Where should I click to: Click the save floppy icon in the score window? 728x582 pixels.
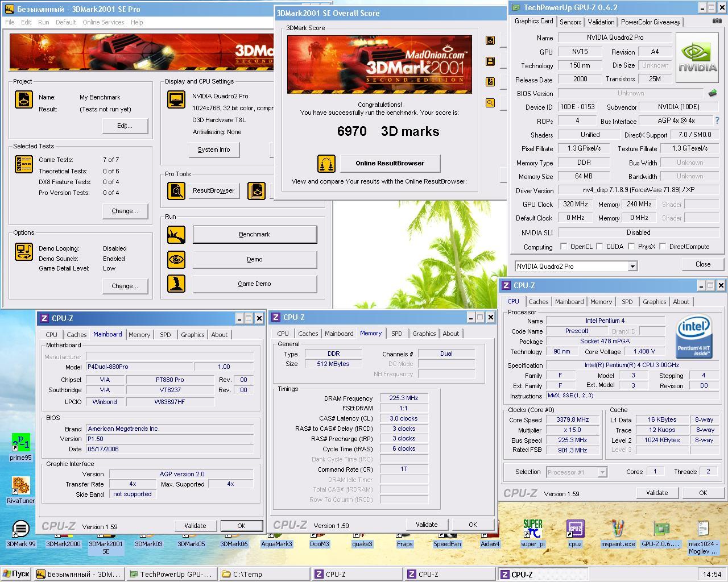pos(490,61)
